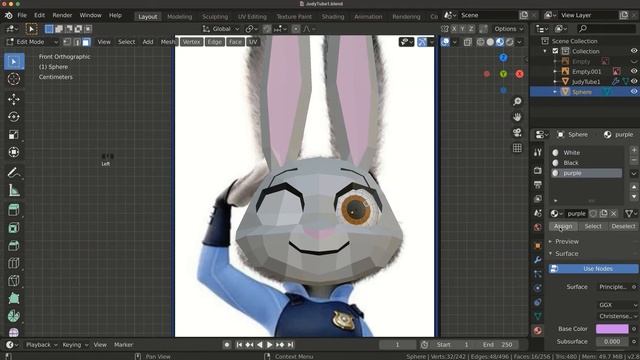Select the Select Box tool
Screen dimensions: 640x360
pyautogui.click(x=14, y=62)
